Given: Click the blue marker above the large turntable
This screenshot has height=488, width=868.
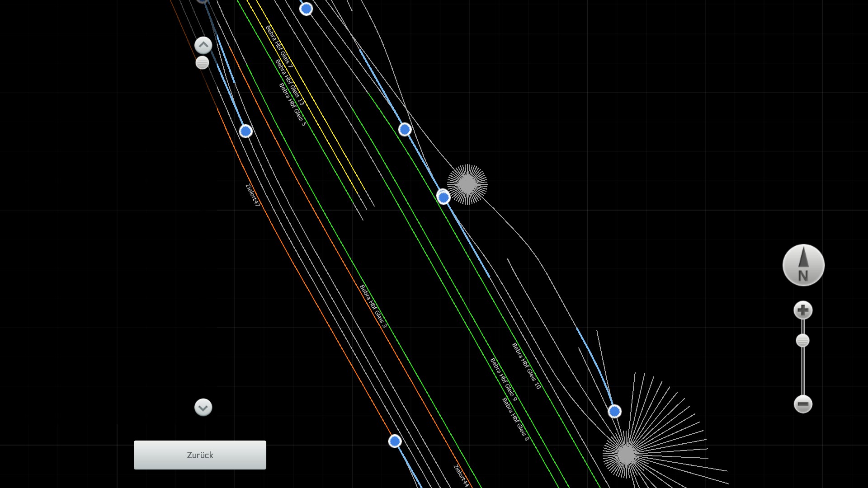Looking at the screenshot, I should pos(614,411).
